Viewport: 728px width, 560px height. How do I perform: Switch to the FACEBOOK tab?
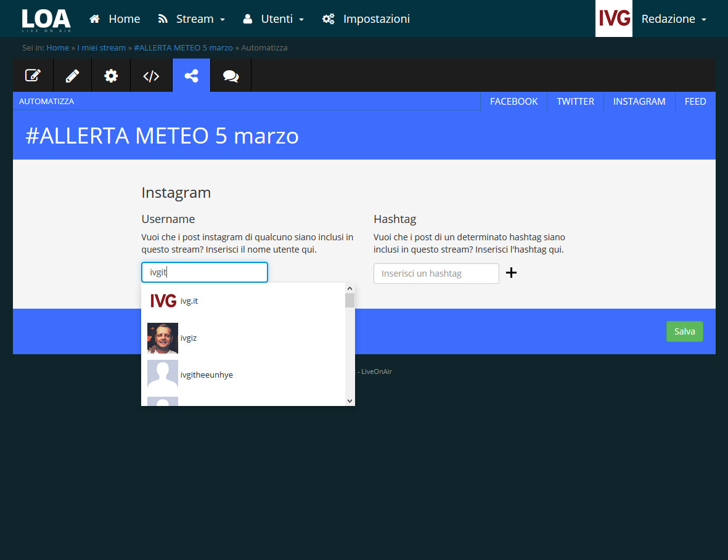pos(513,102)
